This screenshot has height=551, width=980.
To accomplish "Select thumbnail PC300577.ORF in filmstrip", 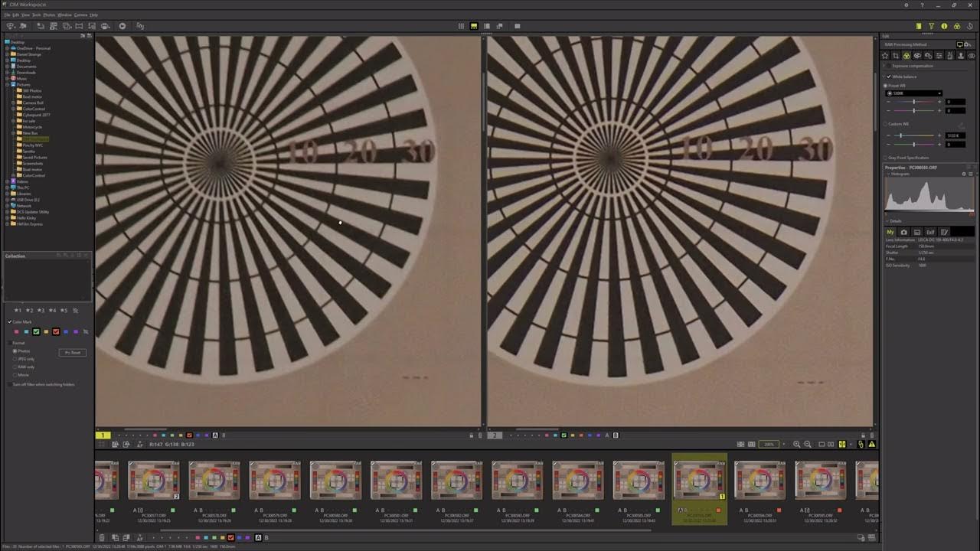I will tap(153, 482).
